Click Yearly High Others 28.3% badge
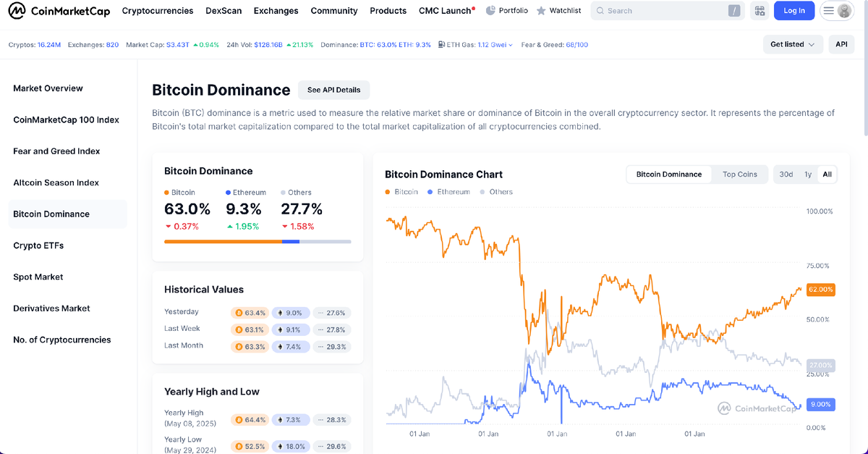Screen dimensions: 868x454 (332, 419)
